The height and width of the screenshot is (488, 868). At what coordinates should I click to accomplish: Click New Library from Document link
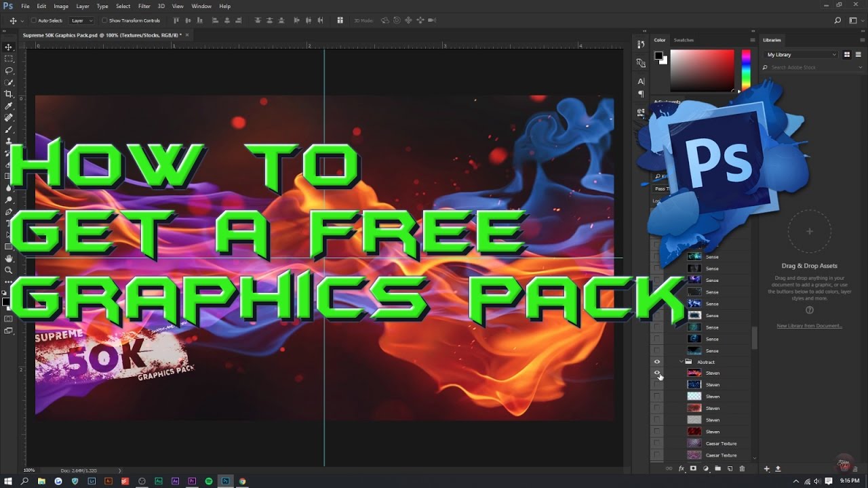coord(809,326)
